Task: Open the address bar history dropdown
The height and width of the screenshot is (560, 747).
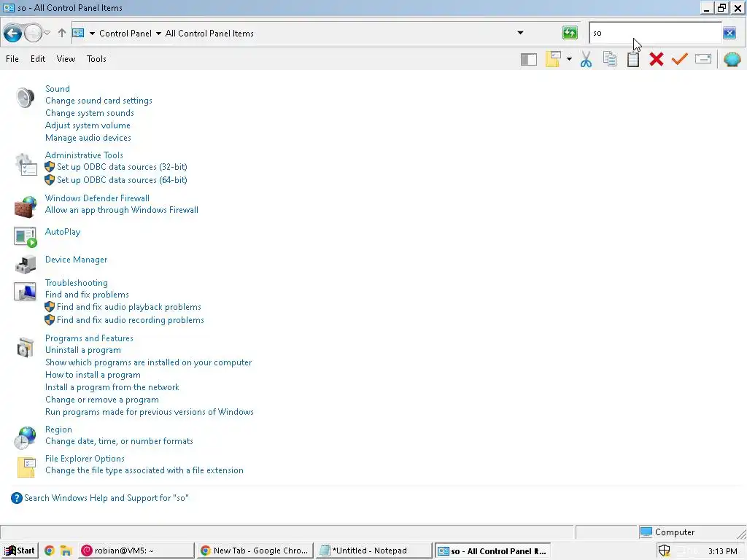Action: (x=520, y=33)
